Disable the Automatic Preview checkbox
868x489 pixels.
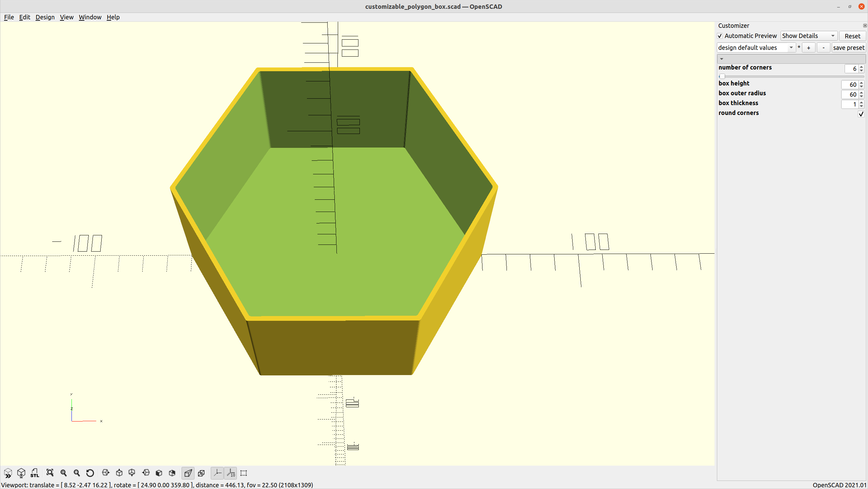tap(720, 36)
